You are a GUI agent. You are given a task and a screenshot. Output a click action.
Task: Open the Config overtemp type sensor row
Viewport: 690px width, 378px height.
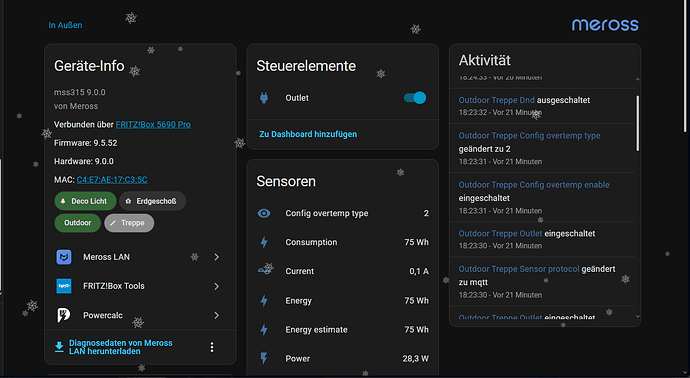pos(342,213)
